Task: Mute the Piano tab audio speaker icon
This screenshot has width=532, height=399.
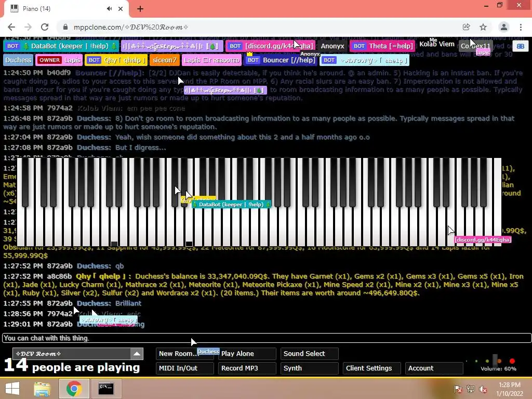Action: [x=109, y=9]
